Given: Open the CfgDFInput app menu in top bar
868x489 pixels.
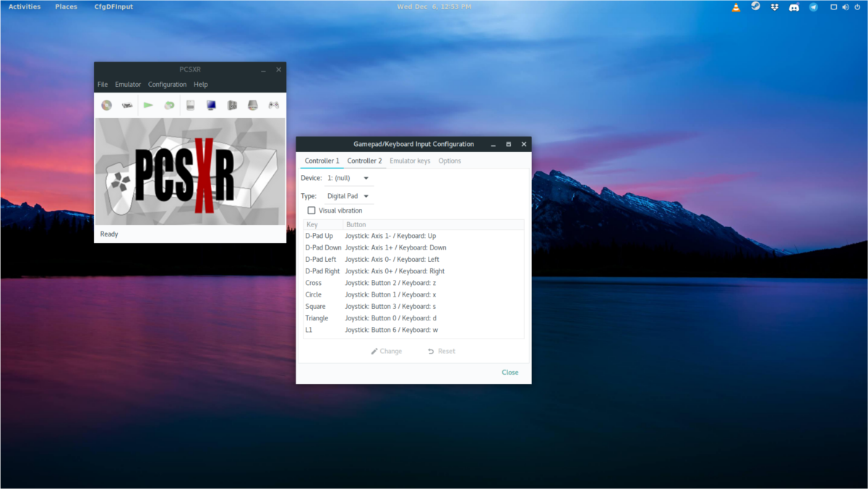Looking at the screenshot, I should [x=113, y=7].
